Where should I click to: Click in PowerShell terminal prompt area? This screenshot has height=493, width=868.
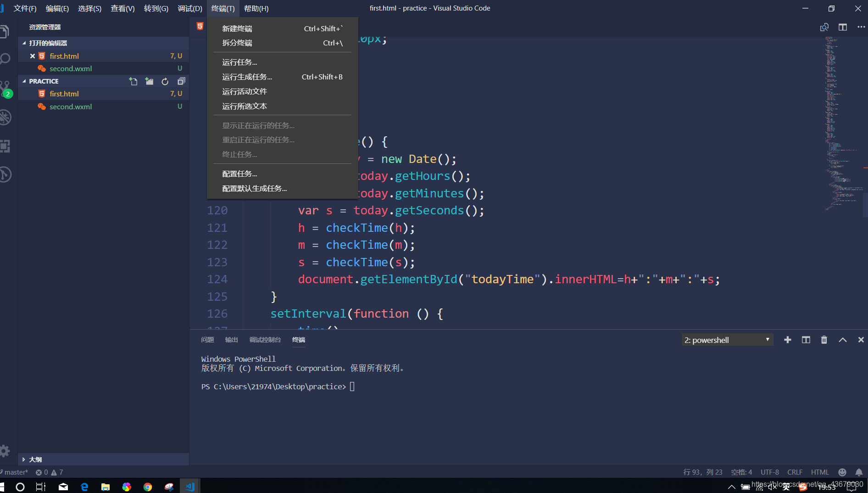tap(352, 387)
